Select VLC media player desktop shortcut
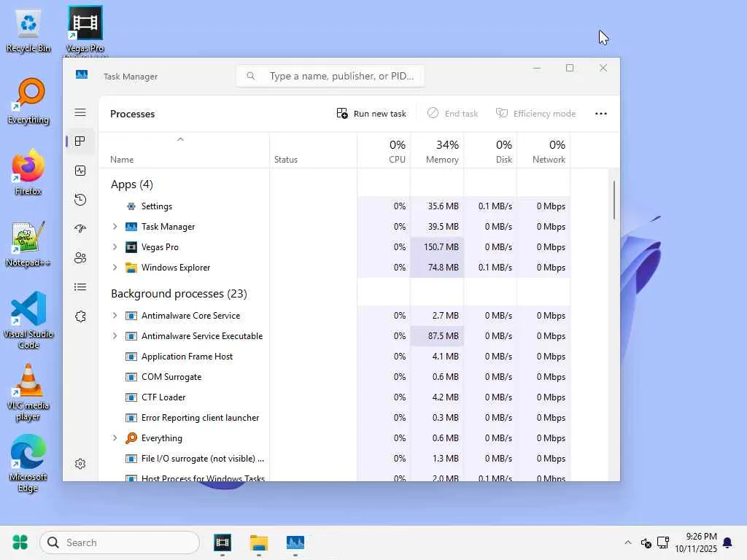Viewport: 747px width, 560px height. (28, 392)
